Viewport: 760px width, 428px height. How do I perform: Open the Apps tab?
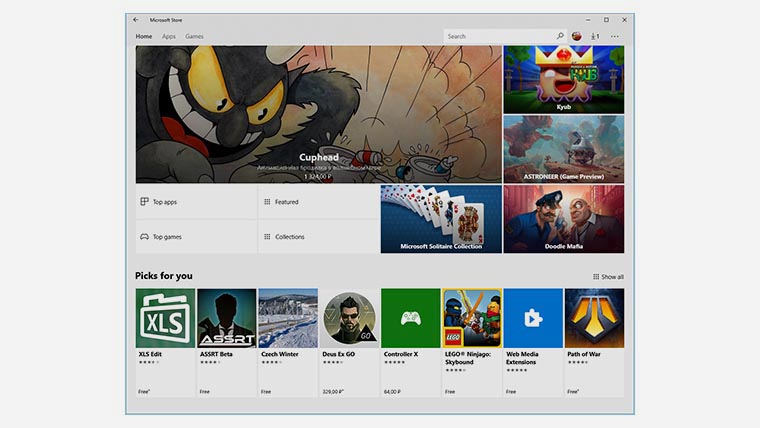(x=169, y=36)
